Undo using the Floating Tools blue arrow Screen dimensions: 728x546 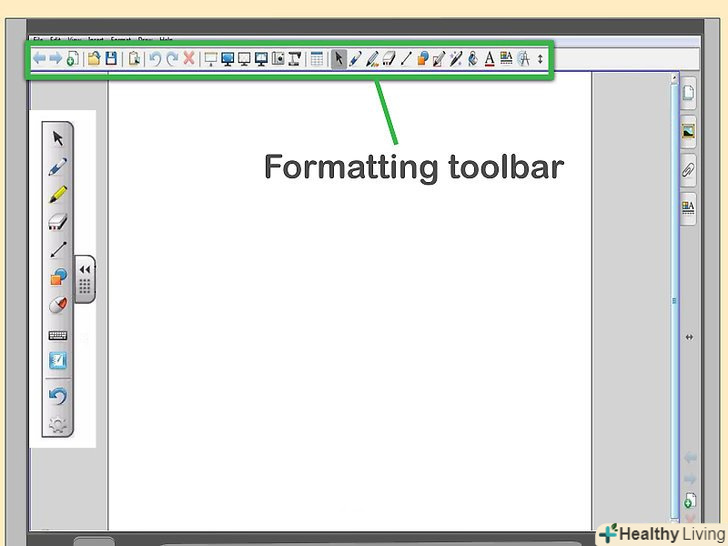(58, 396)
